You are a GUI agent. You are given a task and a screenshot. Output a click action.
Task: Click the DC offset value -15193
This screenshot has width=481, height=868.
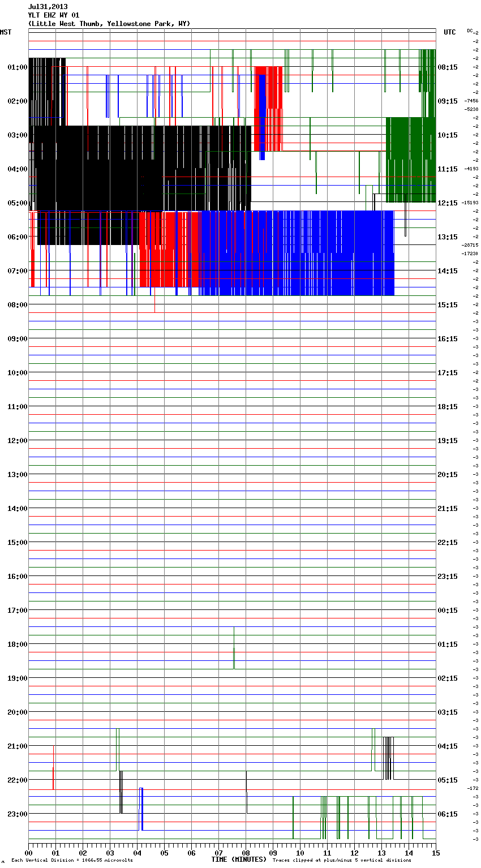pyautogui.click(x=470, y=203)
